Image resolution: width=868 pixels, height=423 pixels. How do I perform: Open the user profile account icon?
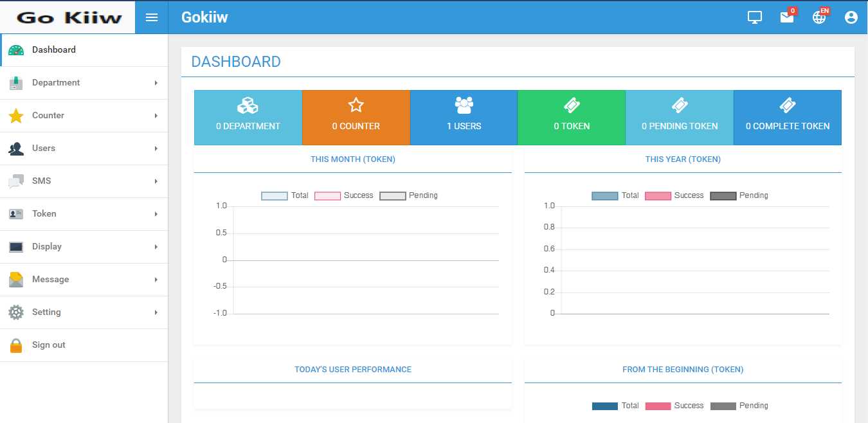[x=851, y=17]
